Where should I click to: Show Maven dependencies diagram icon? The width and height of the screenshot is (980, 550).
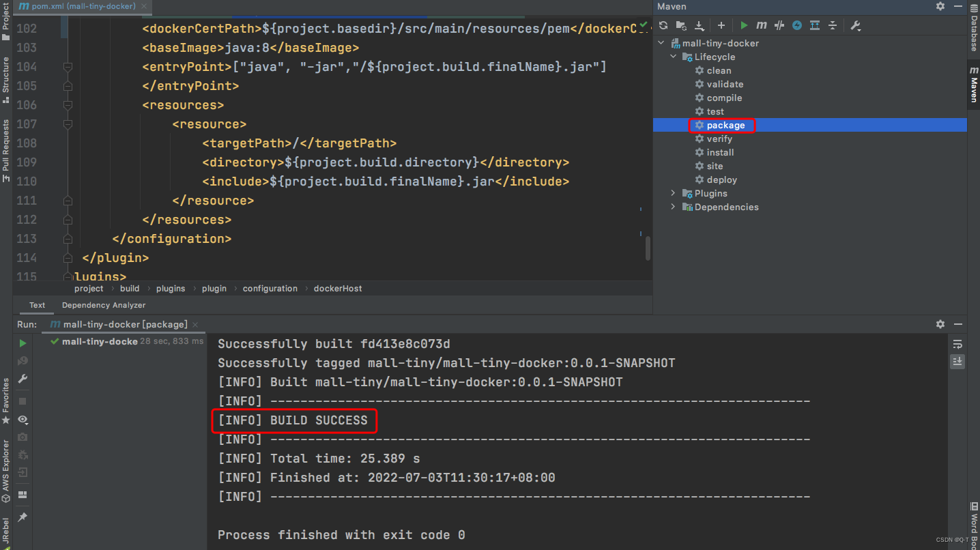815,25
